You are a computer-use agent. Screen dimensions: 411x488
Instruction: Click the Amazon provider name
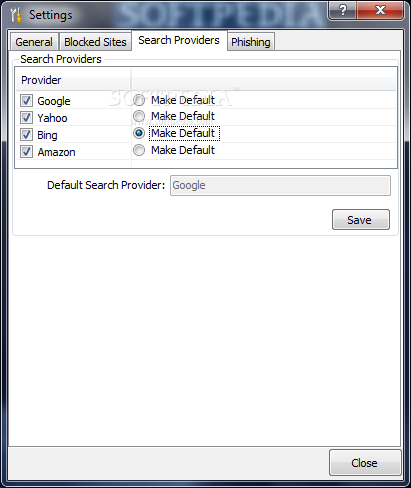56,152
